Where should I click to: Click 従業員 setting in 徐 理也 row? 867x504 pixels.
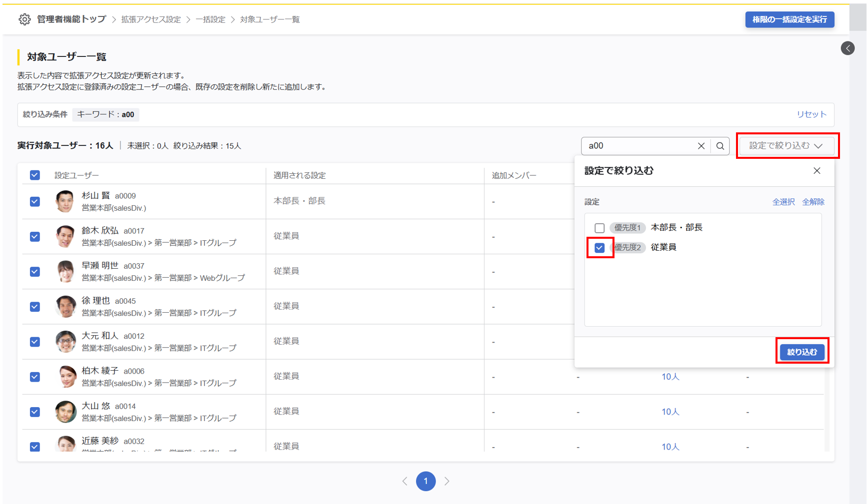(x=286, y=306)
